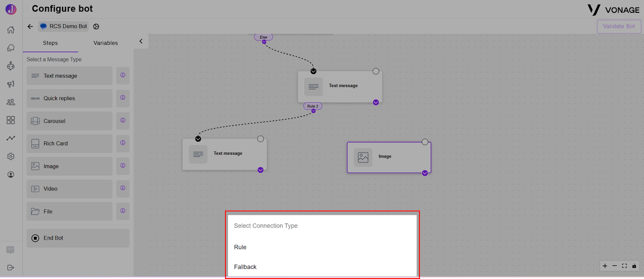
Task: Click the top-right circle connector on Image node
Action: pyautogui.click(x=425, y=142)
